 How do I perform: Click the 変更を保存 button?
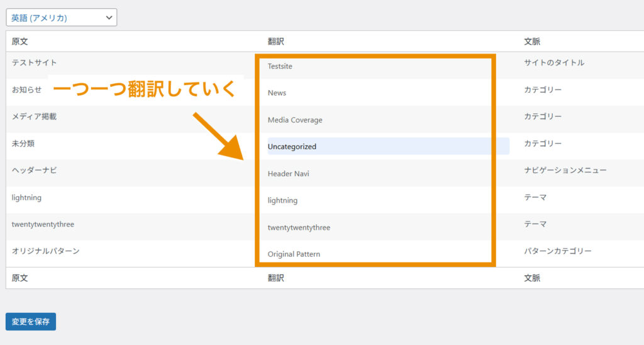point(31,321)
